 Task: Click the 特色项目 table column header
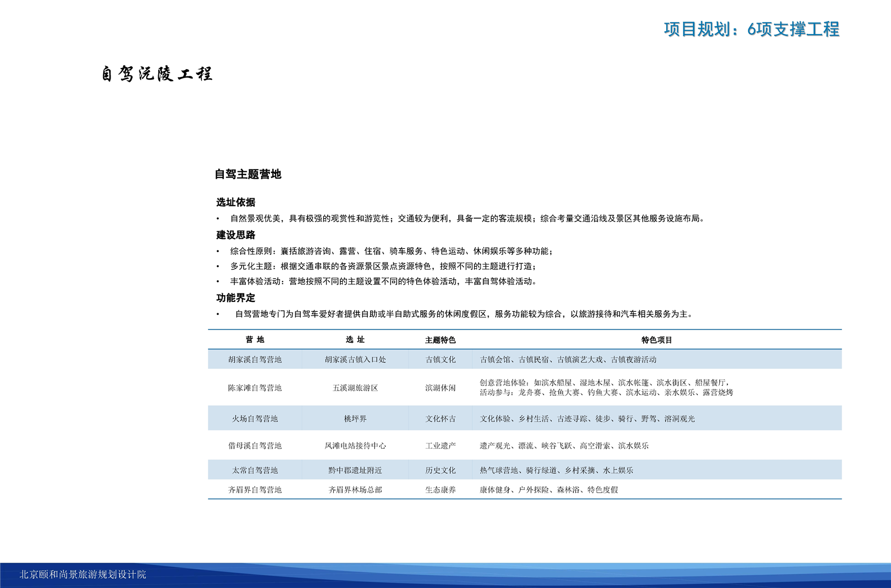coord(656,340)
